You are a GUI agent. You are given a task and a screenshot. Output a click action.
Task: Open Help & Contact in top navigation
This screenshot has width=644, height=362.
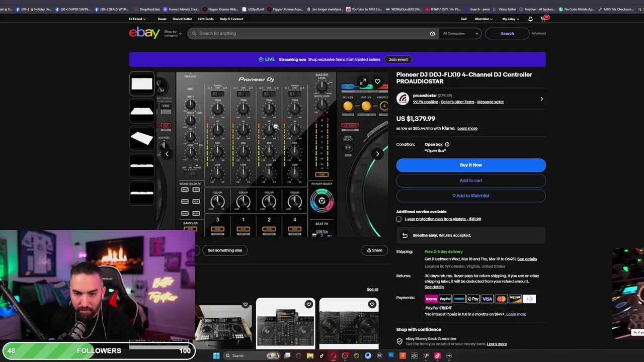(231, 19)
